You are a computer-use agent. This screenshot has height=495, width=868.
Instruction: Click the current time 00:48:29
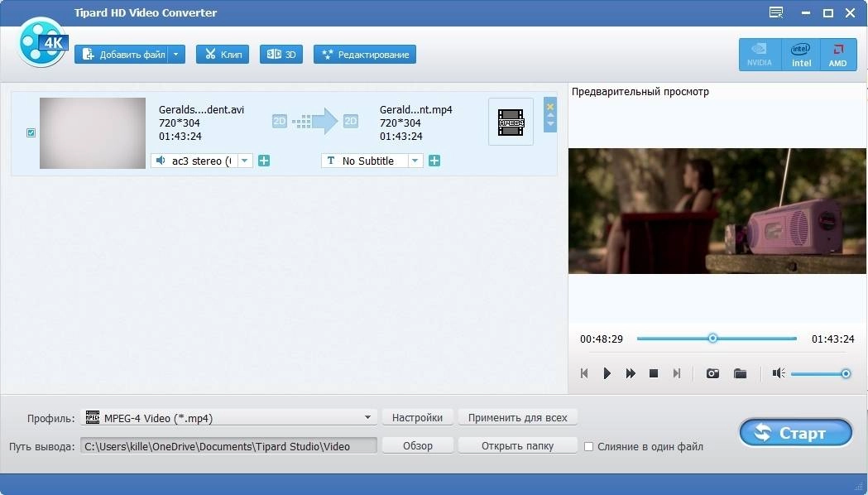coord(602,339)
